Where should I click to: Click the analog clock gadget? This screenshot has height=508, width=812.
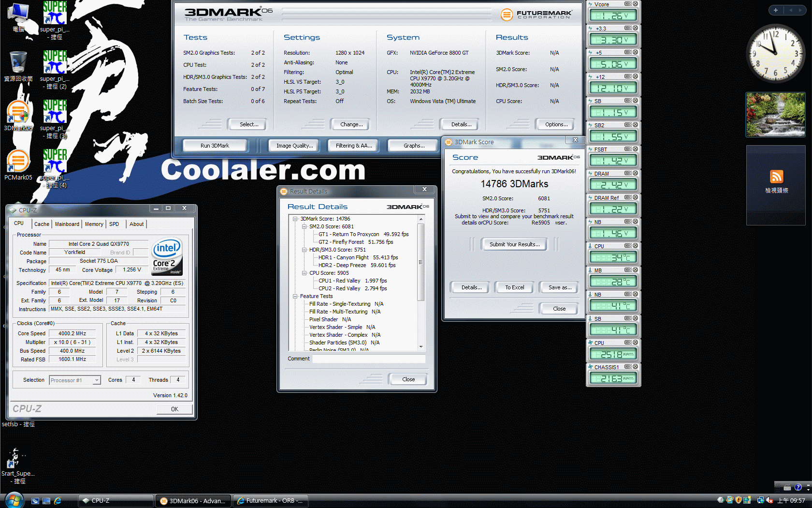[775, 53]
